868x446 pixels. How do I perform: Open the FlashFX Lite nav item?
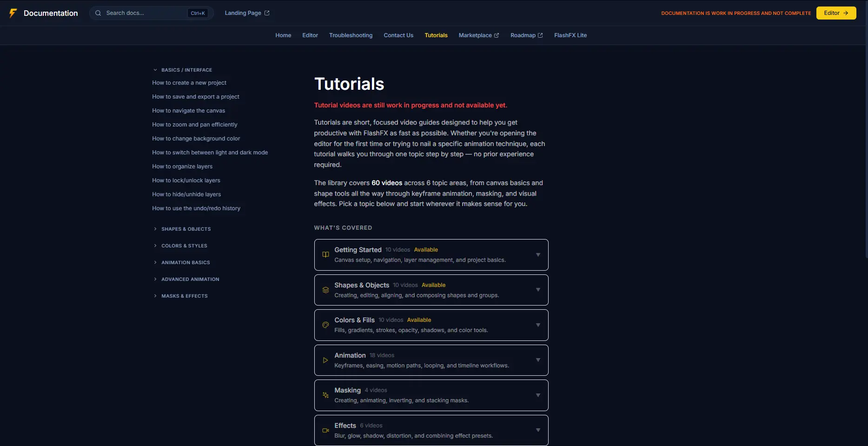[570, 35]
